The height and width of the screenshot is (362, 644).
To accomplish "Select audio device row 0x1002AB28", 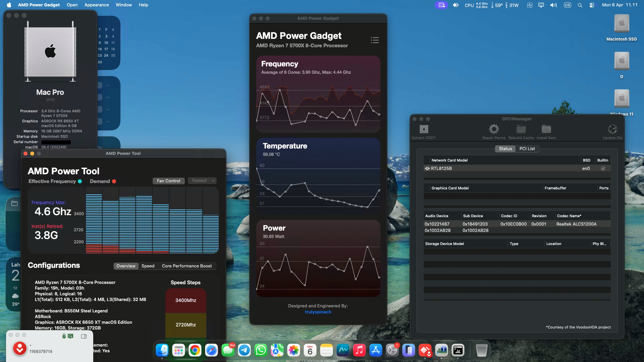I will [517, 231].
